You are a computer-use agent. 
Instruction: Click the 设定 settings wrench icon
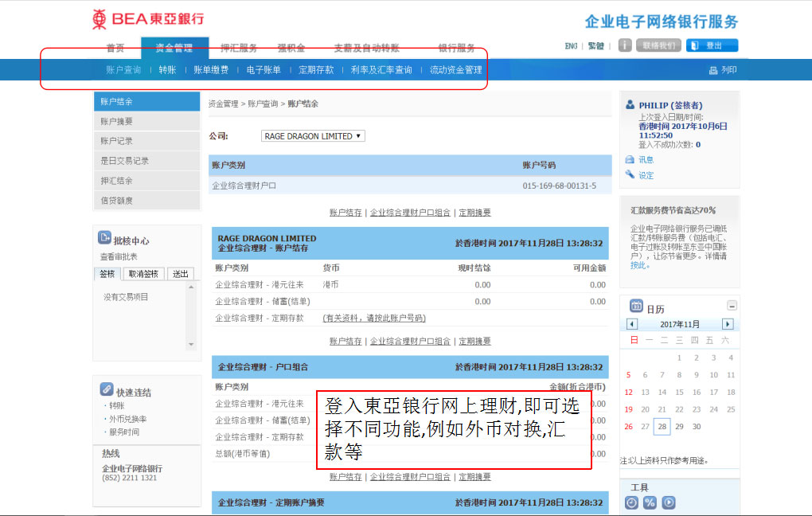630,175
